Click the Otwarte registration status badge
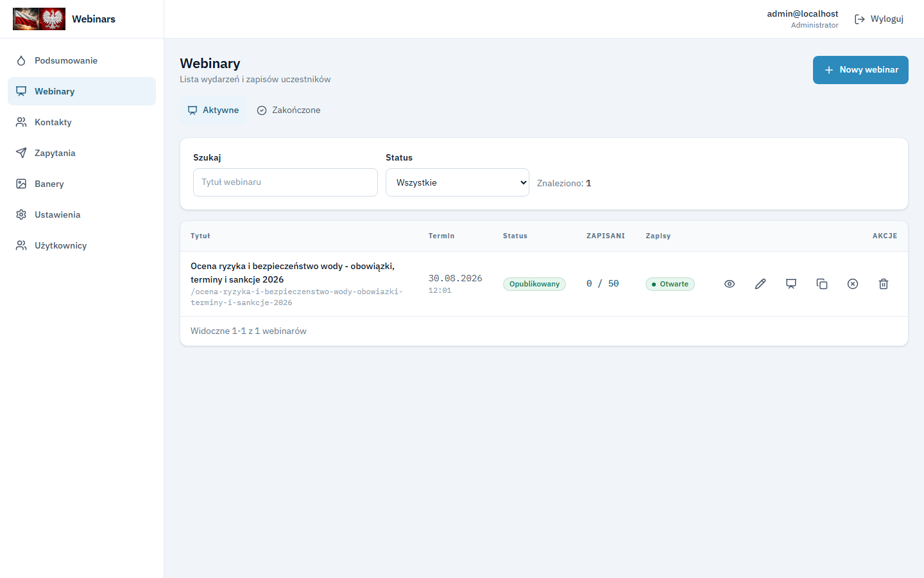Viewport: 924px width, 578px height. (x=670, y=284)
